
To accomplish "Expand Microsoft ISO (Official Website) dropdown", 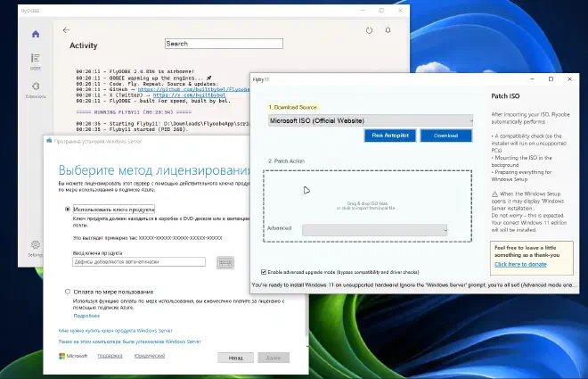I will point(371,120).
